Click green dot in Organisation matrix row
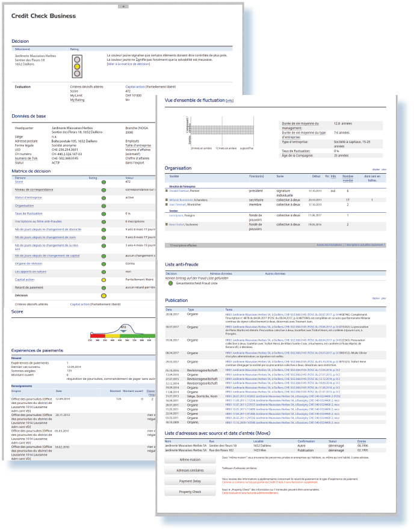 [x=103, y=206]
